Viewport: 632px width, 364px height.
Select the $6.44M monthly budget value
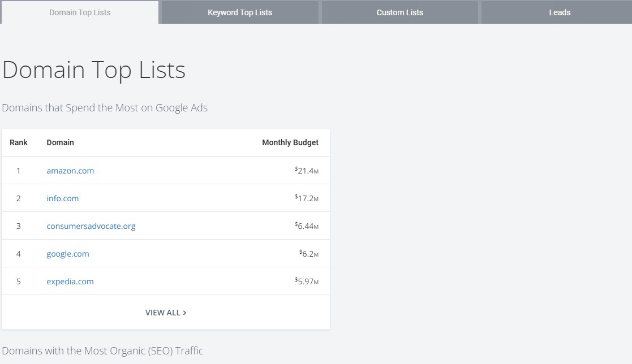tap(306, 226)
